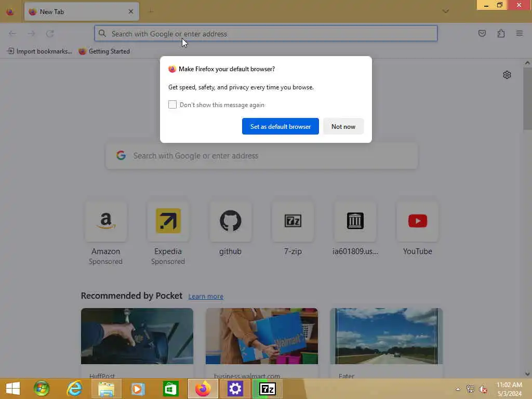Open the Eater highway story thumbnail
Screen dimensions: 532x399
(x=386, y=336)
